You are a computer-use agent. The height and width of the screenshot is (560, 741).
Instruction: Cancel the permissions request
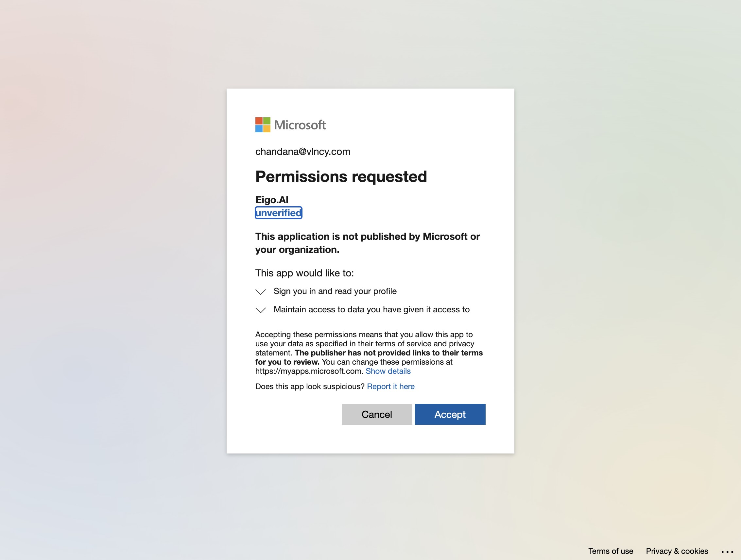point(377,414)
